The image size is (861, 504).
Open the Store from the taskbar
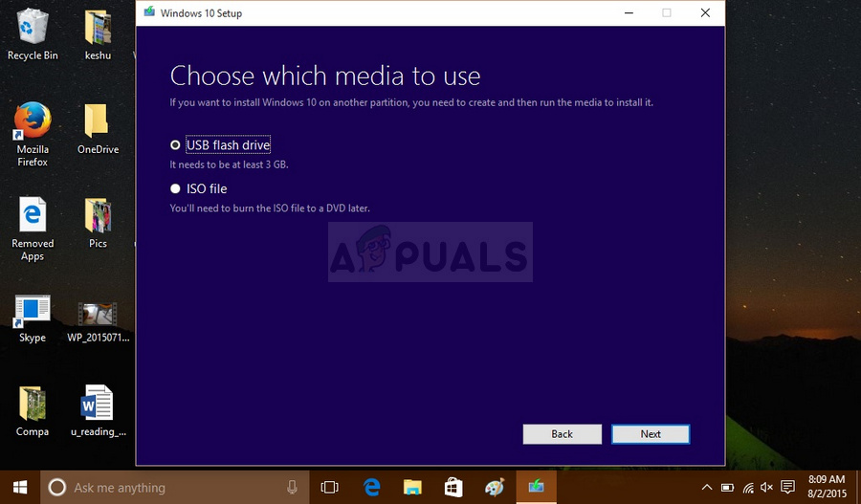(453, 488)
